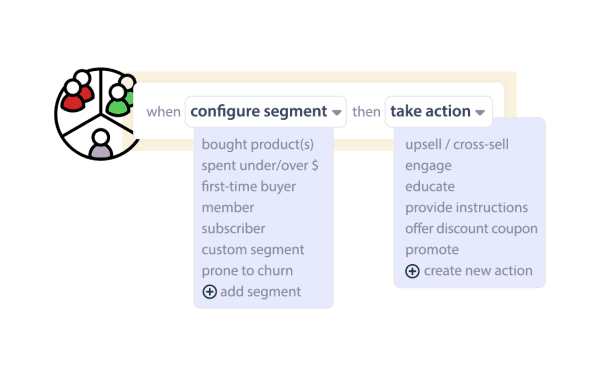Image resolution: width=600 pixels, height=376 pixels.
Task: Select provide instructions action
Action: [x=466, y=208]
